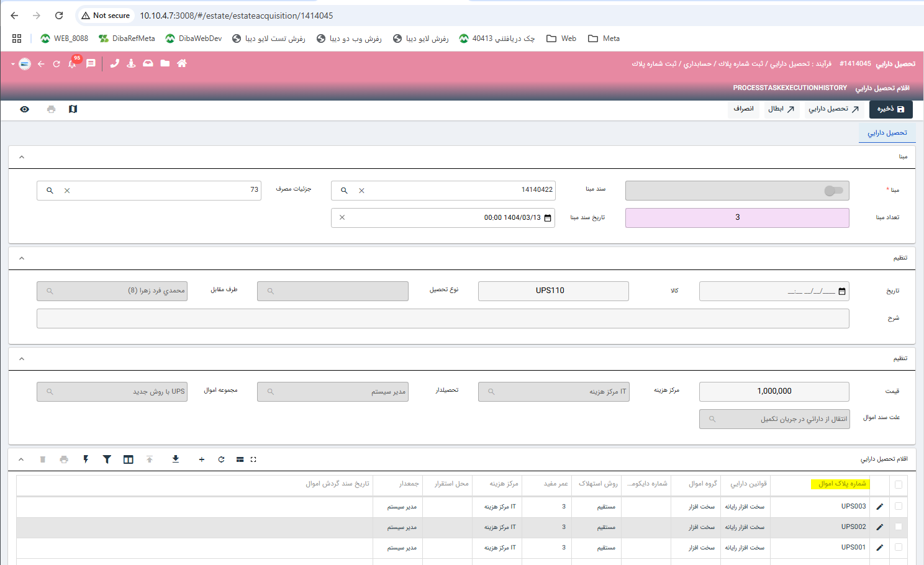Click the download icon in grid toolbar

click(x=176, y=459)
